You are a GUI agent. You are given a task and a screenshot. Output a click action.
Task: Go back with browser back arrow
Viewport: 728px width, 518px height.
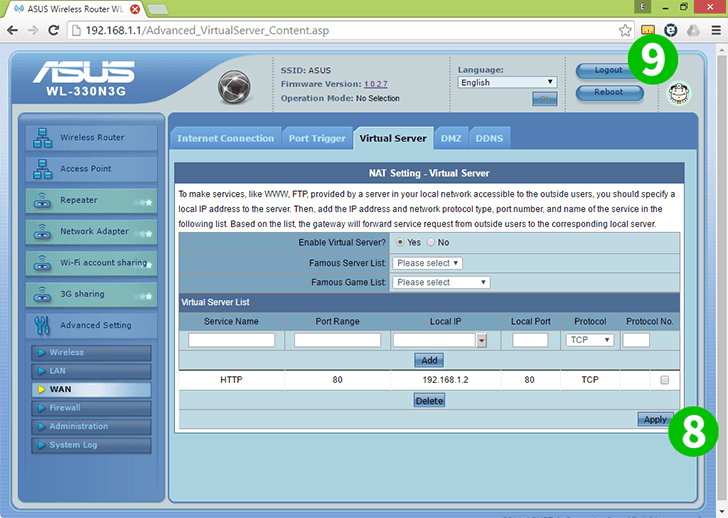[x=13, y=31]
